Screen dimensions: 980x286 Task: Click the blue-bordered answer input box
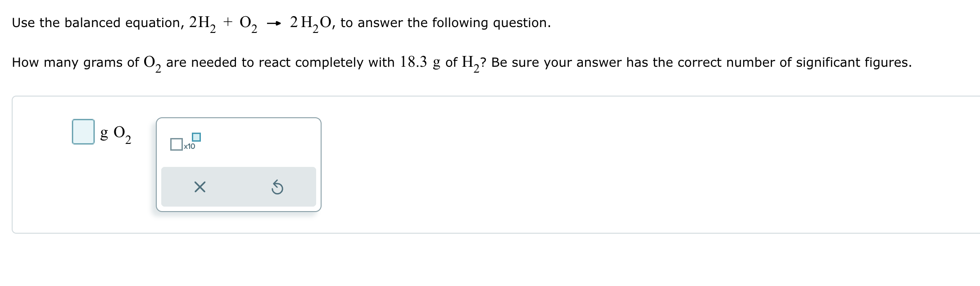[83, 131]
